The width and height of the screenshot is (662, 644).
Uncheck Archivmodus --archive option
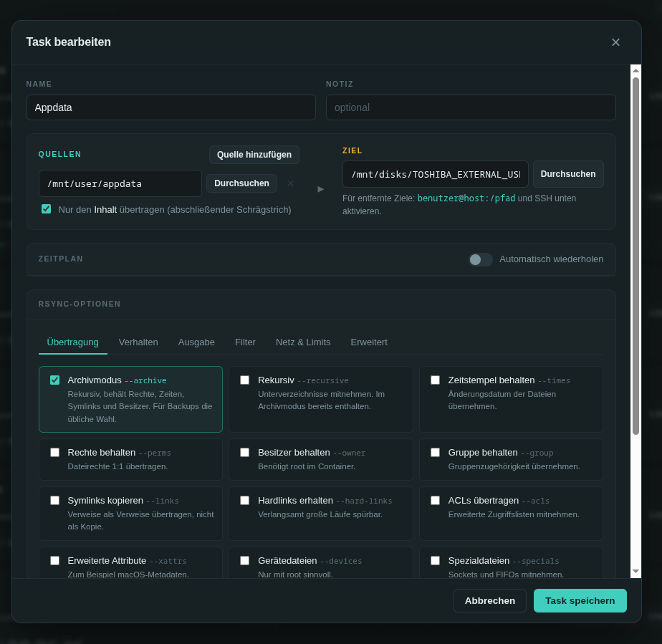pos(55,380)
